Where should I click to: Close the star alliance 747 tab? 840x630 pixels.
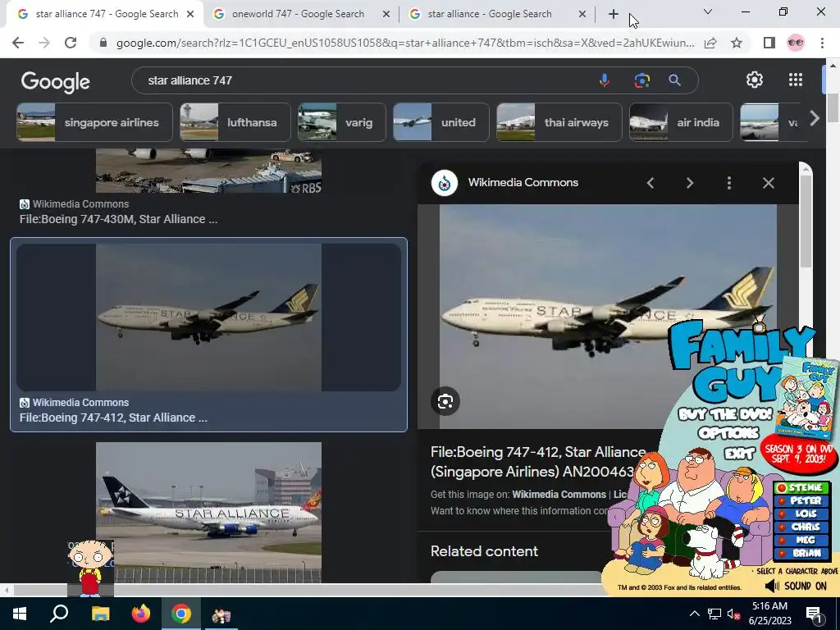point(190,15)
